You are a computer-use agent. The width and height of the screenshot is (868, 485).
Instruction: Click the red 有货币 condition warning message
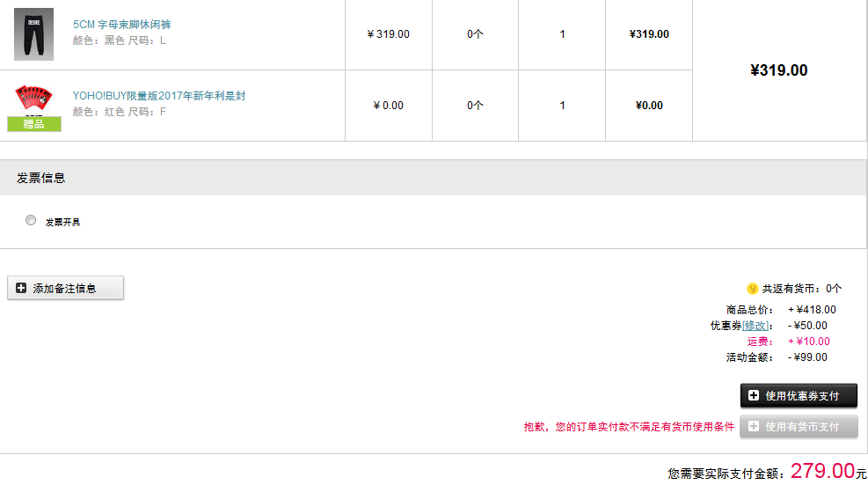[629, 427]
